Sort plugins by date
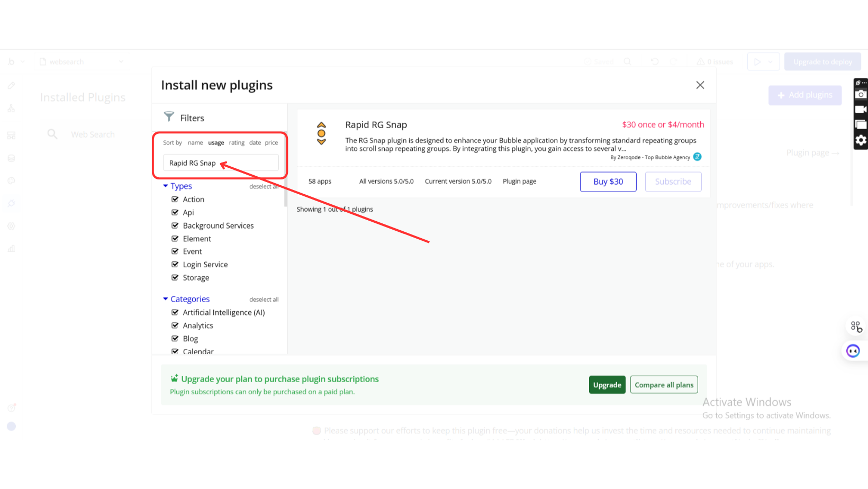This screenshot has height=489, width=868. pyautogui.click(x=255, y=142)
